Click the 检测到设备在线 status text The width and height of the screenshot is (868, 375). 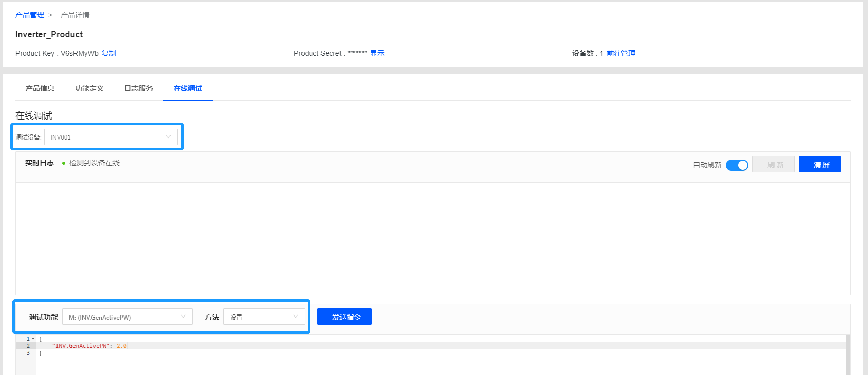coord(95,163)
